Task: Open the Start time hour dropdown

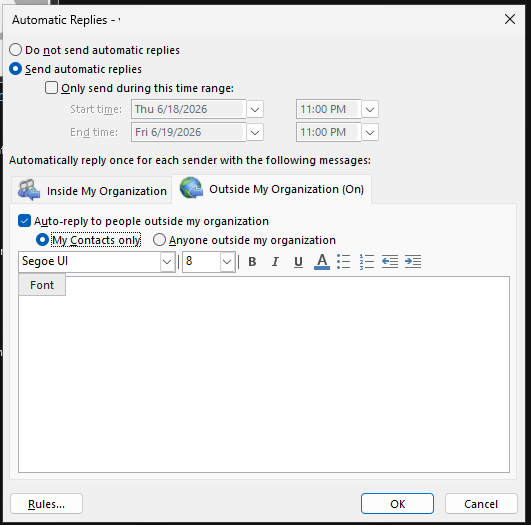Action: tap(370, 109)
